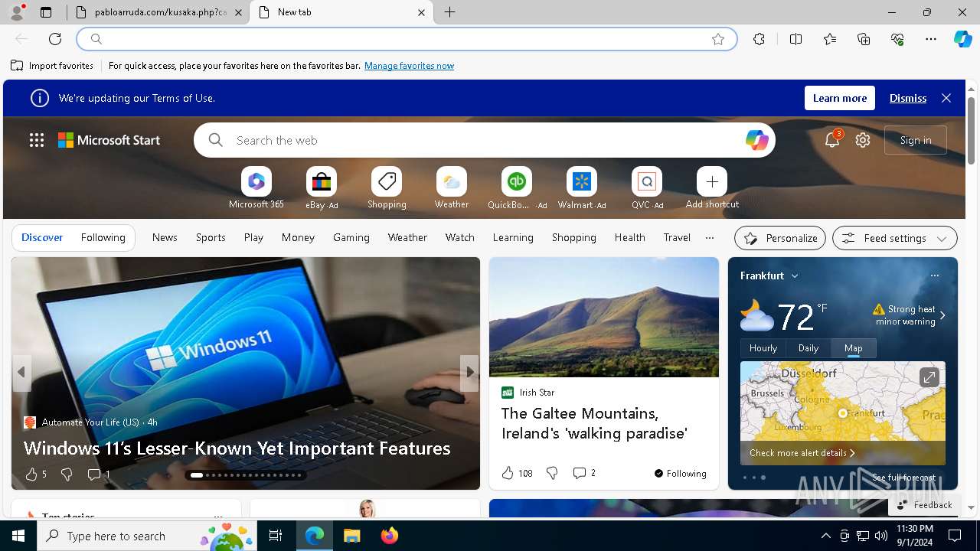Image resolution: width=980 pixels, height=551 pixels.
Task: Open Microsoft Start page settings gear
Action: click(x=863, y=140)
